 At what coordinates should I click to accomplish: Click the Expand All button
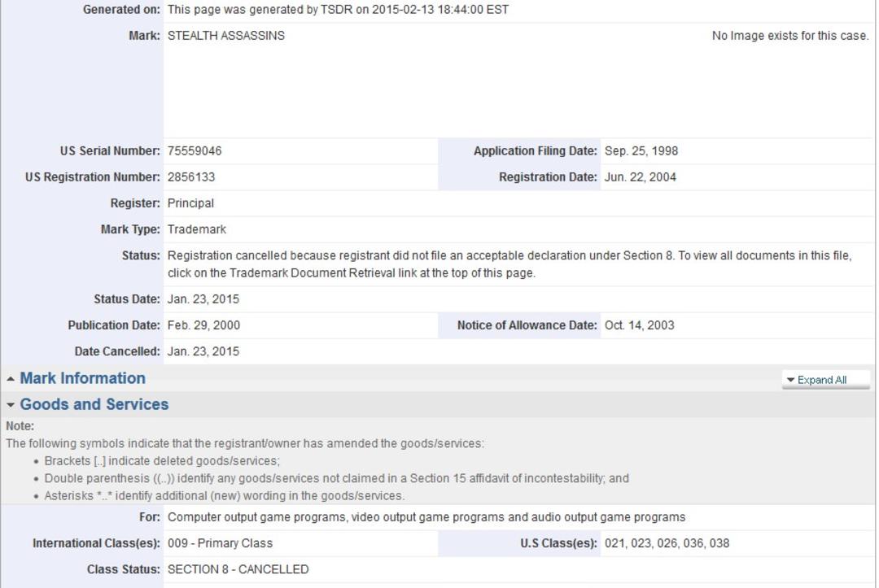pyautogui.click(x=825, y=380)
